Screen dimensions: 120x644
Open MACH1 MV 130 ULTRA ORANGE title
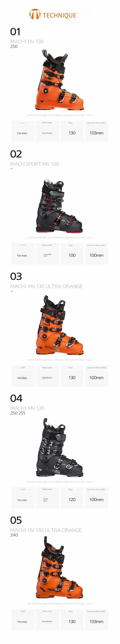point(46,286)
